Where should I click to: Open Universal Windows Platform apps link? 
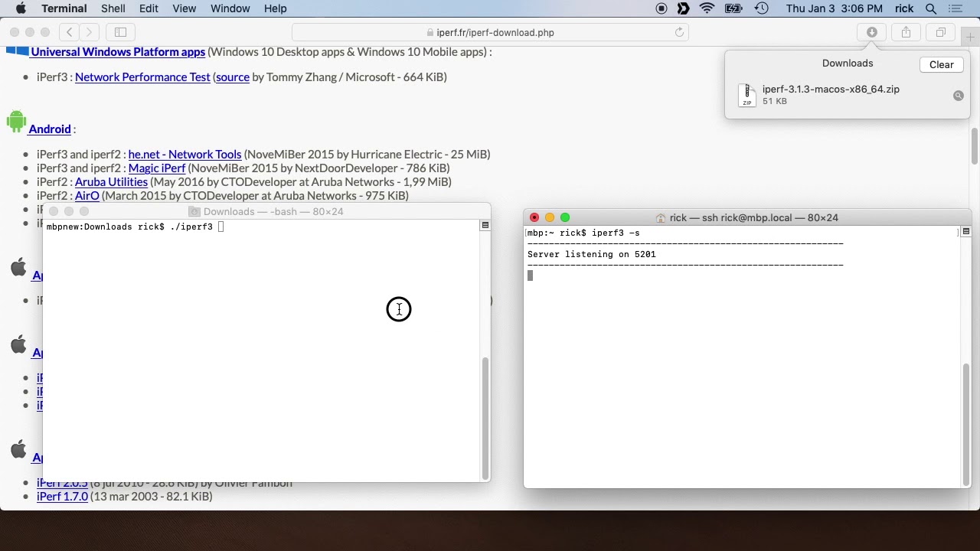pos(118,52)
